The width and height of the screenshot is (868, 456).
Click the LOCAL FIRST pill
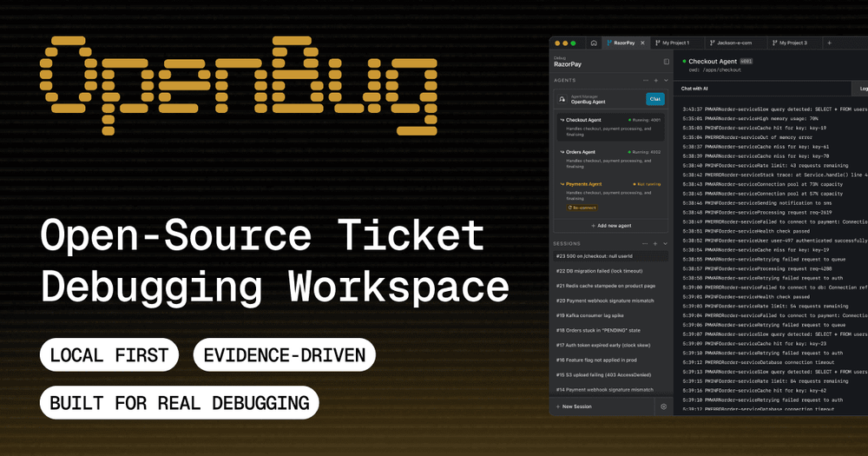point(109,355)
